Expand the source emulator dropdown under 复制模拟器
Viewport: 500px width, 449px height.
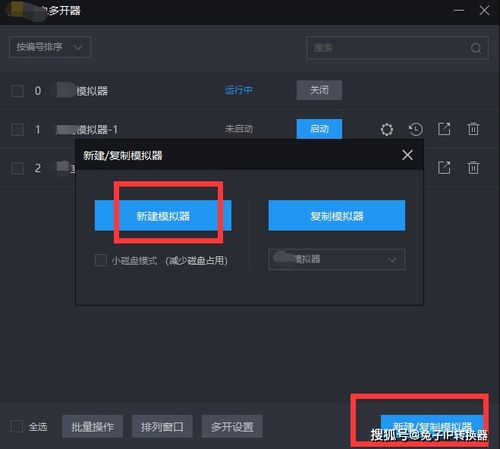337,259
